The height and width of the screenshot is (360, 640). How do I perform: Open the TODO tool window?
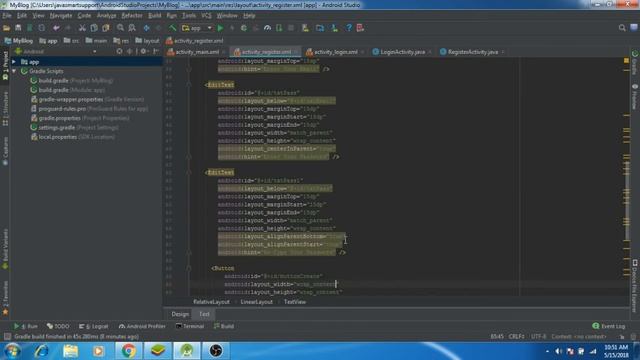coord(58,326)
